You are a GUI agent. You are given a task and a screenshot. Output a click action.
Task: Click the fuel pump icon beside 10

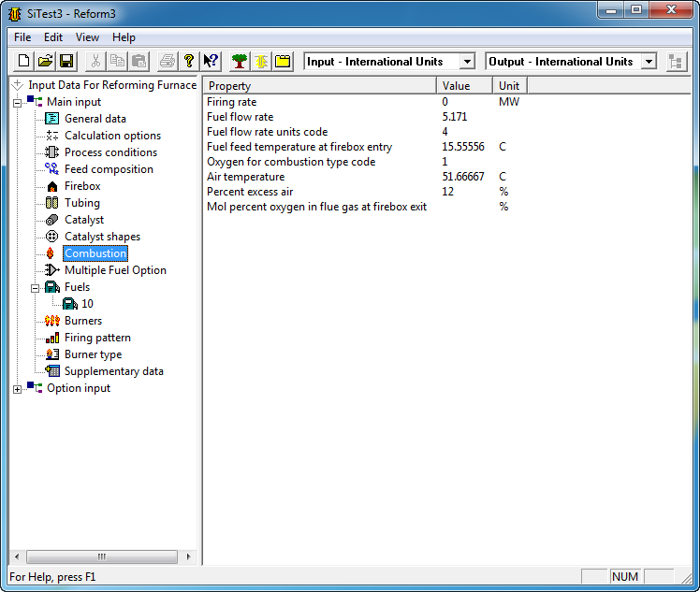(x=69, y=304)
